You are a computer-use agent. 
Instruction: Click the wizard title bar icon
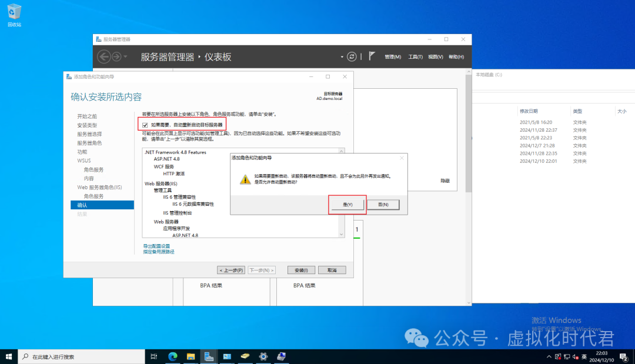point(69,76)
